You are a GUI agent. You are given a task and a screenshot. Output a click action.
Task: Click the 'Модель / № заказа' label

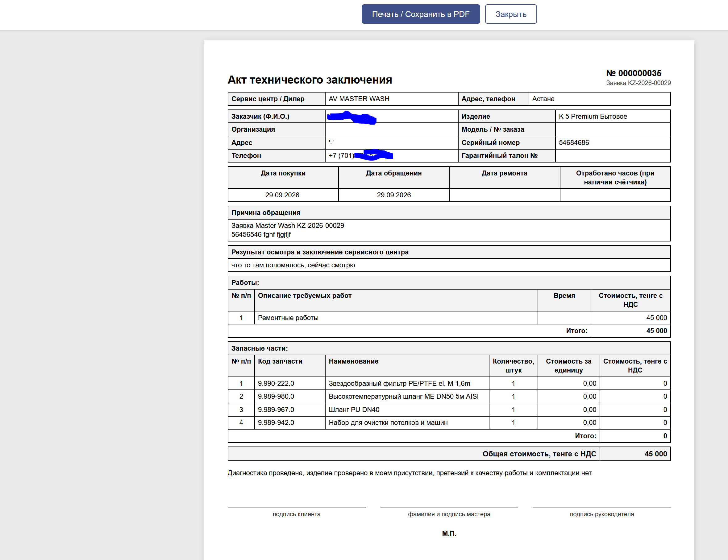tap(493, 129)
